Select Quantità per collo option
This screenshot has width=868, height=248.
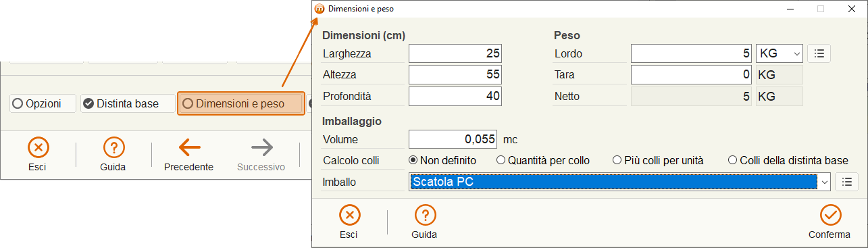(x=543, y=160)
